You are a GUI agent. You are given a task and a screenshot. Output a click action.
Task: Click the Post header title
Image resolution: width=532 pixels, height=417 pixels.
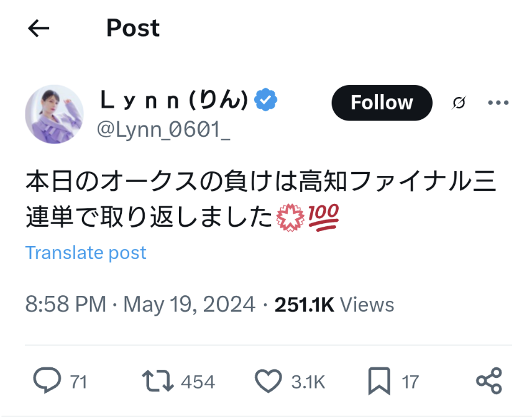pos(133,28)
